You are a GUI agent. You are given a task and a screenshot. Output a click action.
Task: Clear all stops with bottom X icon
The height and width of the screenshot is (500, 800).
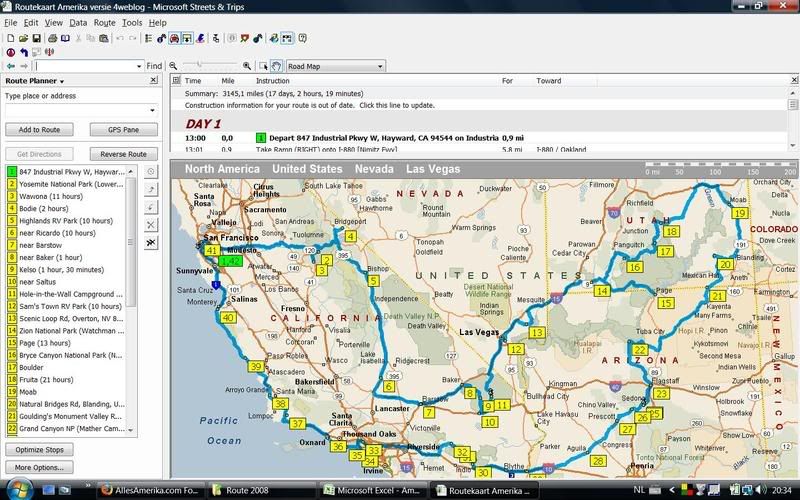point(151,242)
